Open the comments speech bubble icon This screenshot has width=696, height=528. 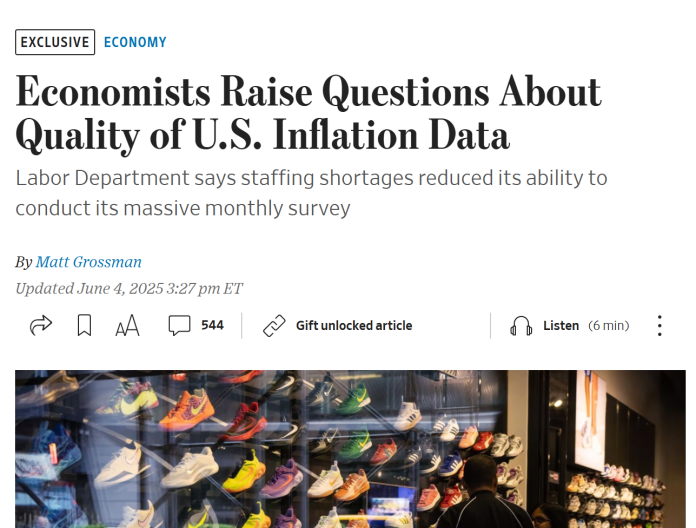point(180,325)
